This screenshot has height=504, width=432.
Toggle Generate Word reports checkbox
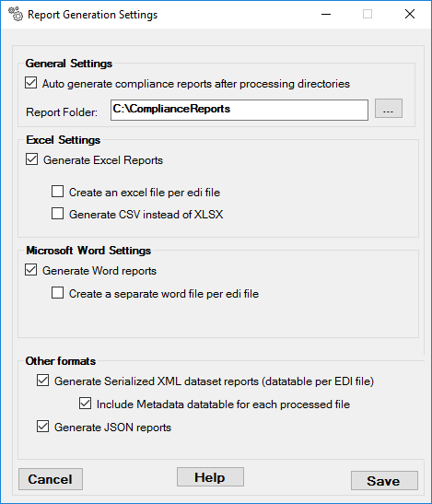tap(31, 270)
